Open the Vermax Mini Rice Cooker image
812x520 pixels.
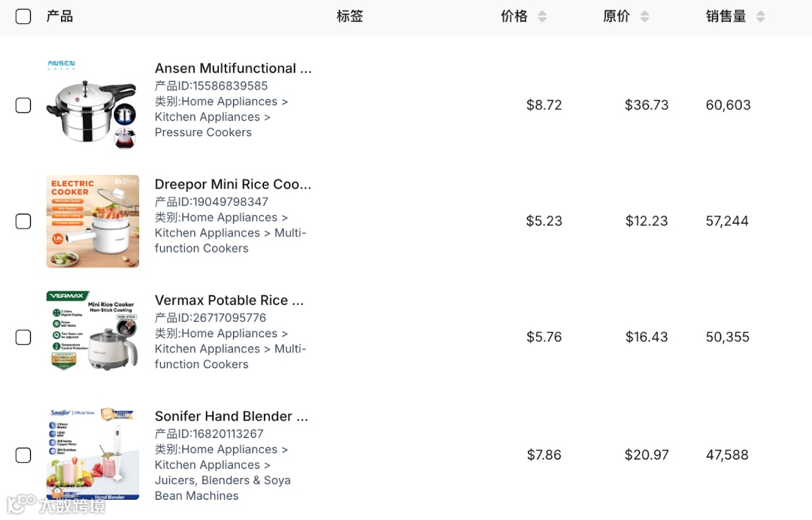(x=92, y=337)
